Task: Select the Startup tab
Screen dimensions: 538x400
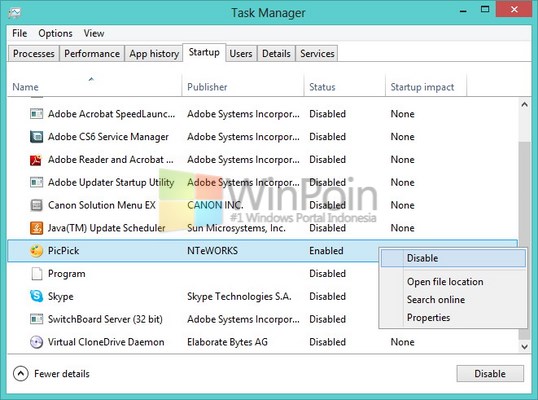Action: 204,52
